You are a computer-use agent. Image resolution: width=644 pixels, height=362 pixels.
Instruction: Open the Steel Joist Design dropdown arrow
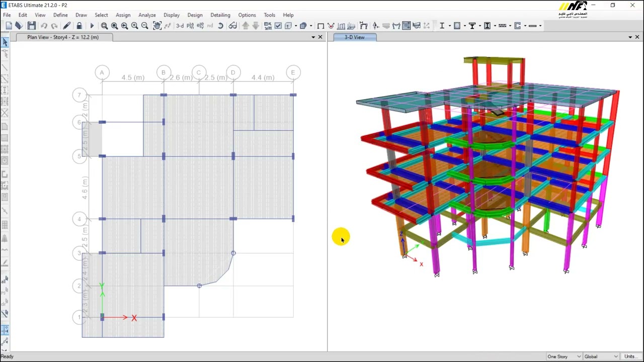(510, 26)
